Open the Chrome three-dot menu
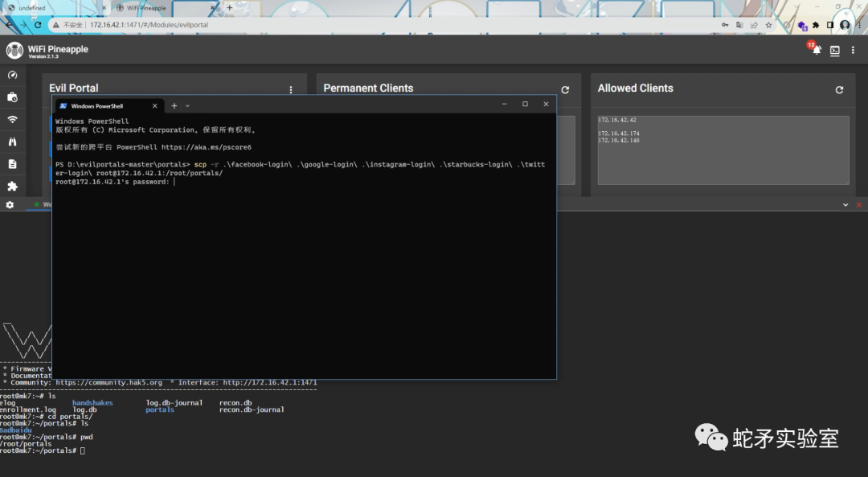Screen dimensions: 868x477 pyautogui.click(x=860, y=25)
